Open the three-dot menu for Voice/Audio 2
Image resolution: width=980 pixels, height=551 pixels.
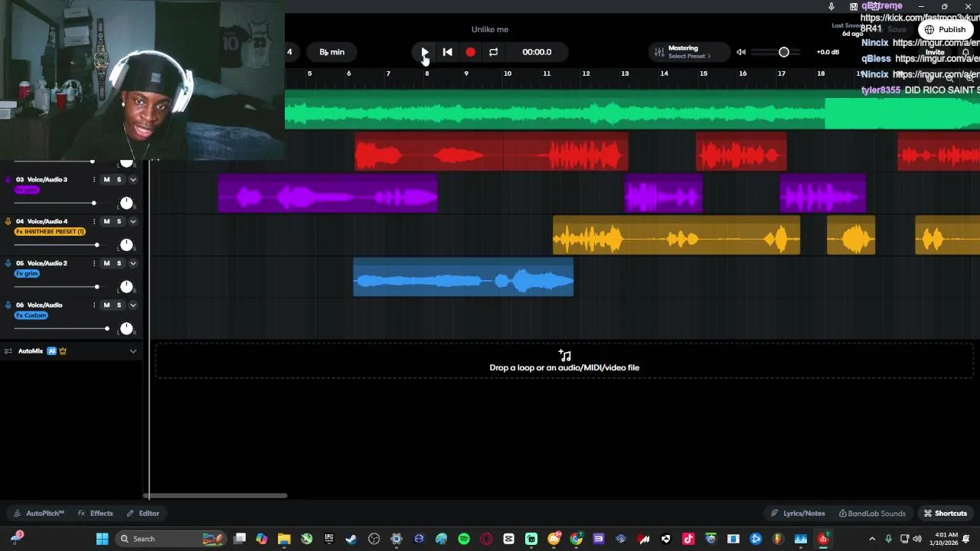point(94,263)
